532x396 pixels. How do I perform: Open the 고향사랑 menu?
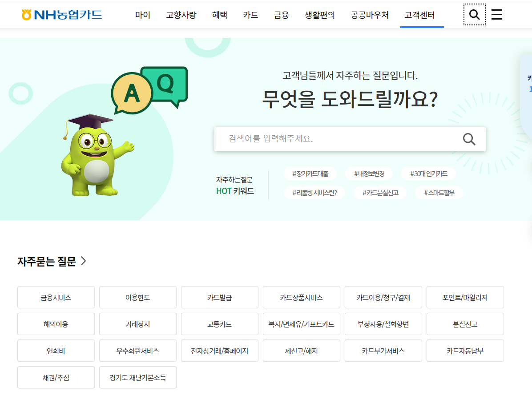click(181, 15)
